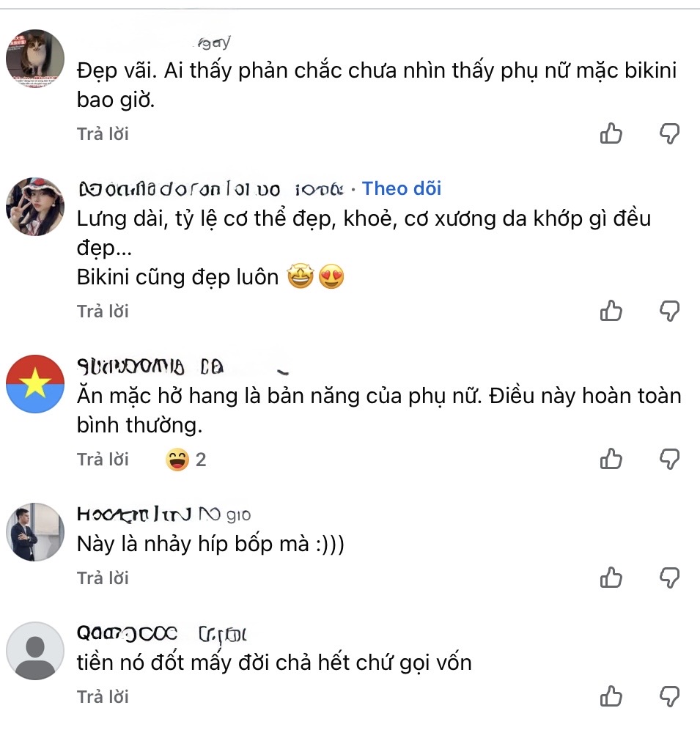Open the laughing emoji reaction count
The height and width of the screenshot is (730, 700).
[x=186, y=460]
